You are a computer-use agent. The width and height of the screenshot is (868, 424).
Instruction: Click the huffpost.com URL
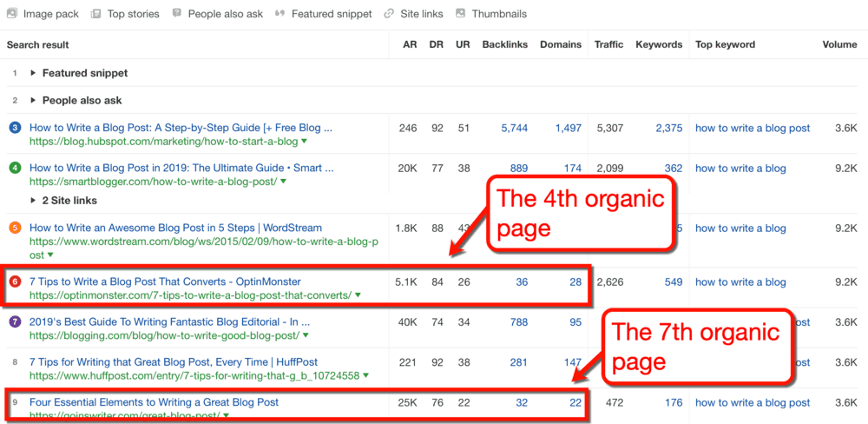click(x=194, y=376)
